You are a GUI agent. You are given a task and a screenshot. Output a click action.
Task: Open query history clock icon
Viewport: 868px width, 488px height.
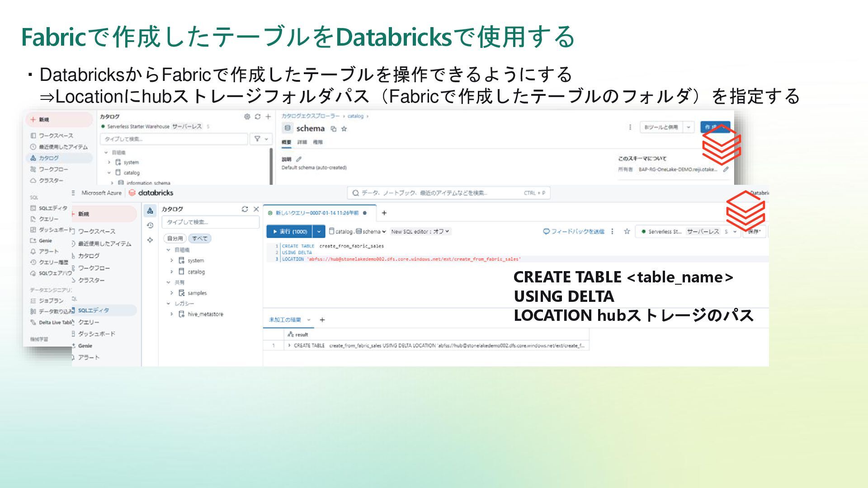(x=150, y=225)
